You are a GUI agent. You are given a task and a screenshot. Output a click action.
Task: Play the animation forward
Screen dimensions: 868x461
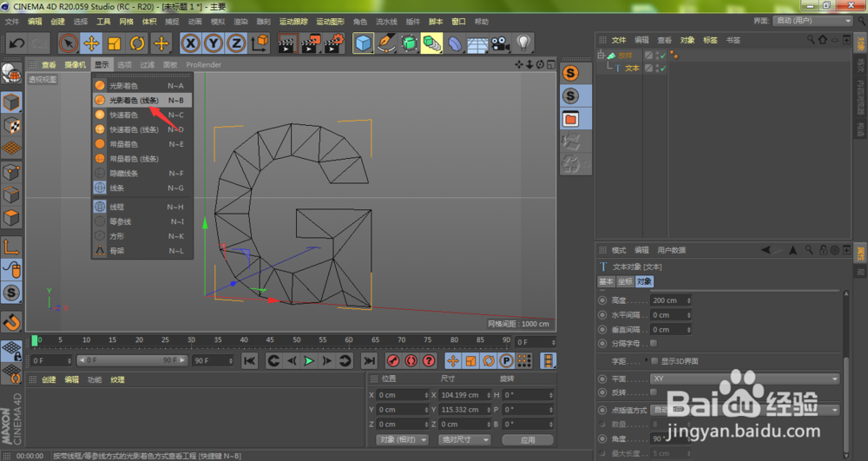coord(310,361)
